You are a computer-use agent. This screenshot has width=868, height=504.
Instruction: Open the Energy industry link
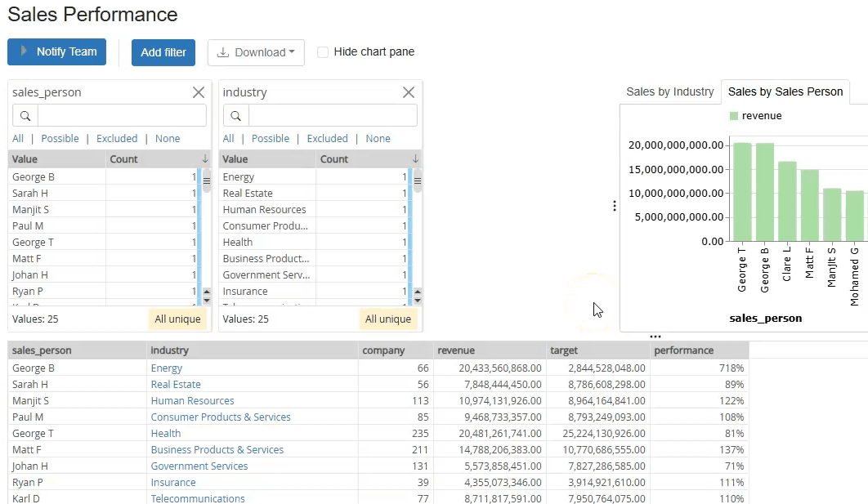[x=167, y=368]
